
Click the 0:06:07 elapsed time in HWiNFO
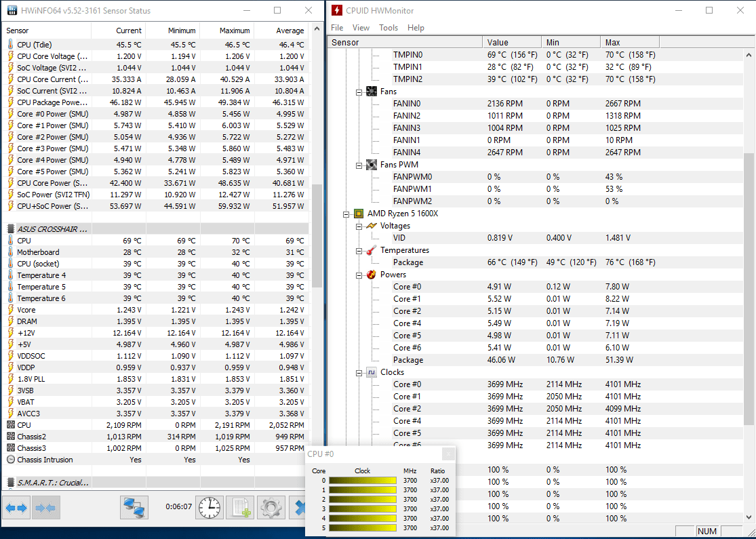178,506
